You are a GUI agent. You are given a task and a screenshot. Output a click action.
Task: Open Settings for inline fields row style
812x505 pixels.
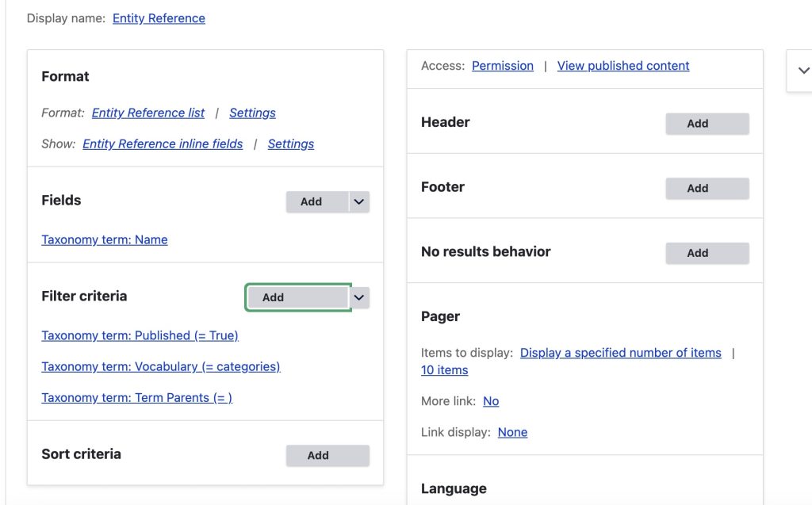[290, 143]
